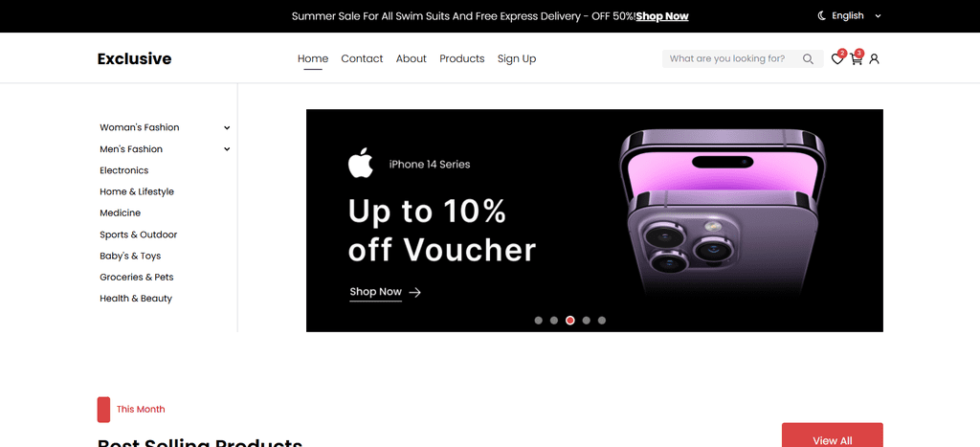Open the shopping cart icon
This screenshot has height=447, width=980.
click(x=856, y=59)
